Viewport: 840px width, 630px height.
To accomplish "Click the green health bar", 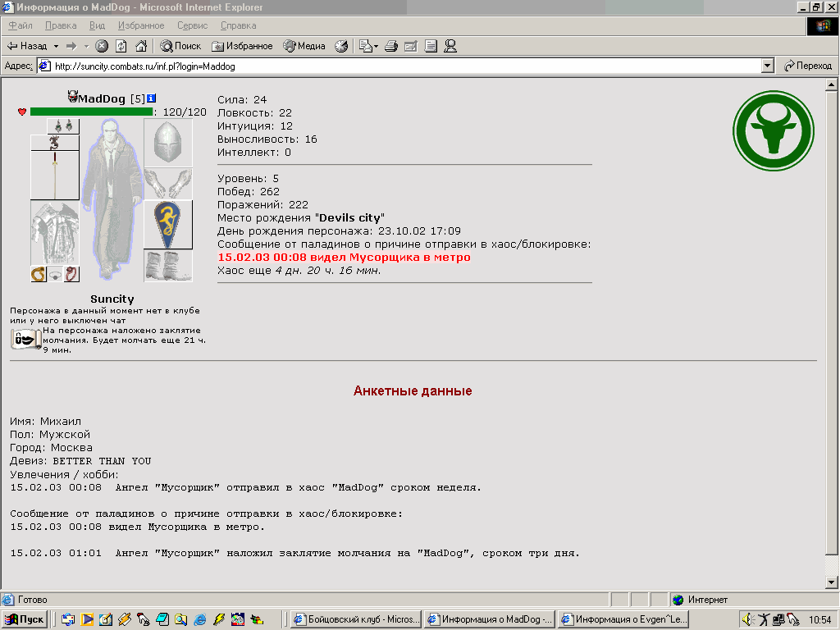I will coord(92,112).
